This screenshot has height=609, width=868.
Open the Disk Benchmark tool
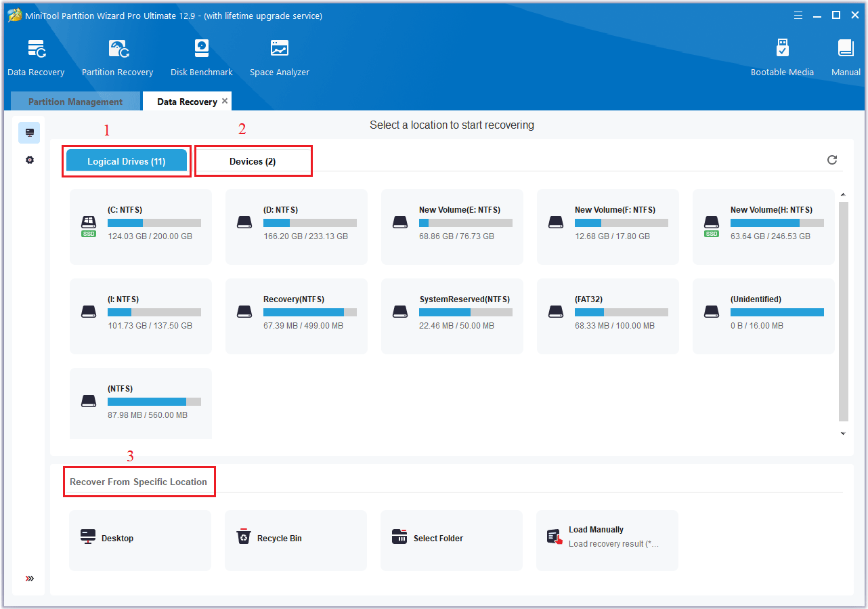[201, 49]
